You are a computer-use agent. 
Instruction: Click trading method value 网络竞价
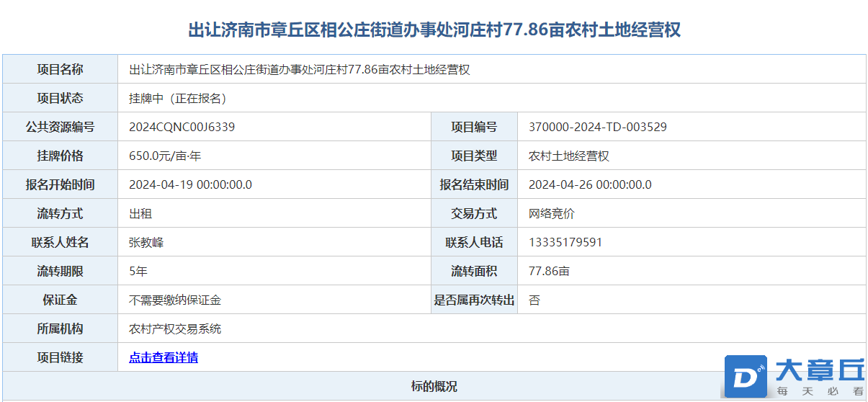552,213
